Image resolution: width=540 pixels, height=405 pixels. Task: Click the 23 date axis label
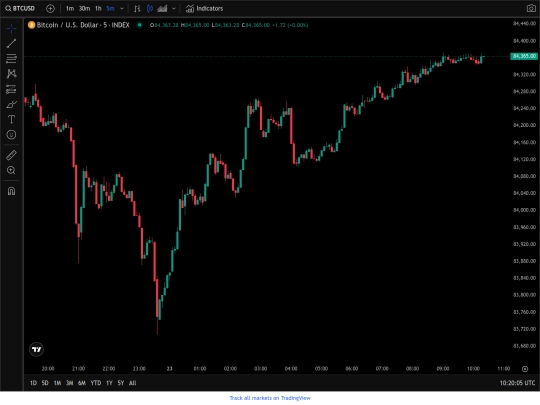coord(169,369)
